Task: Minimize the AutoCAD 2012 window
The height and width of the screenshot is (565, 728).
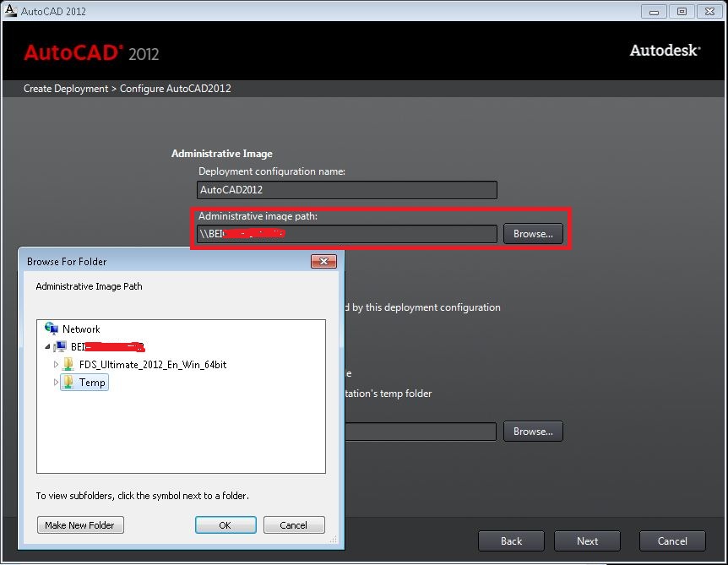Action: click(654, 11)
